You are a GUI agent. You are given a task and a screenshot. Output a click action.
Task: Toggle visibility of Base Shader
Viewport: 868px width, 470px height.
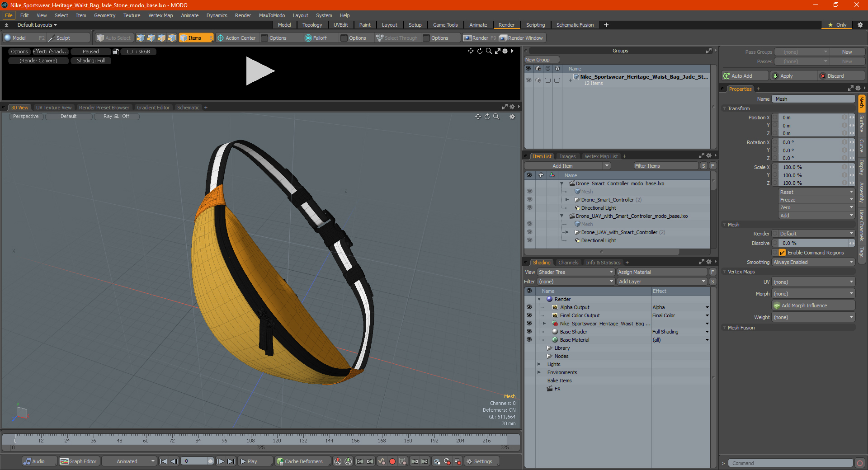[x=529, y=331]
